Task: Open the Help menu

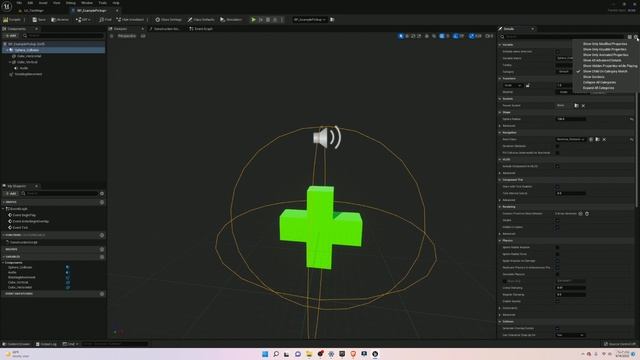Action: click(x=116, y=3)
